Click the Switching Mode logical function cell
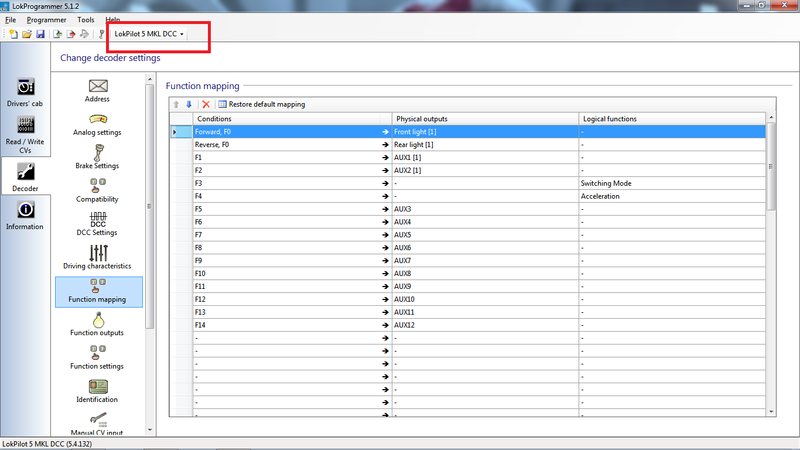This screenshot has width=800, height=450. point(672,183)
